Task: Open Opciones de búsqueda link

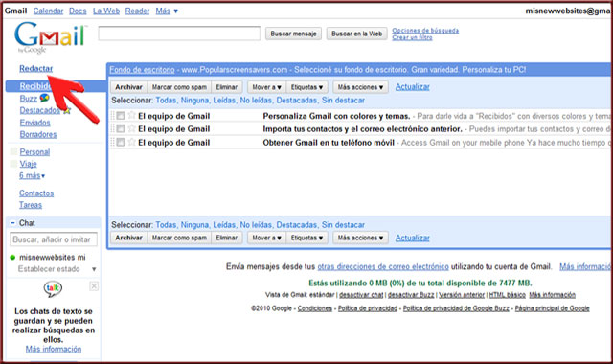Action: tap(425, 30)
